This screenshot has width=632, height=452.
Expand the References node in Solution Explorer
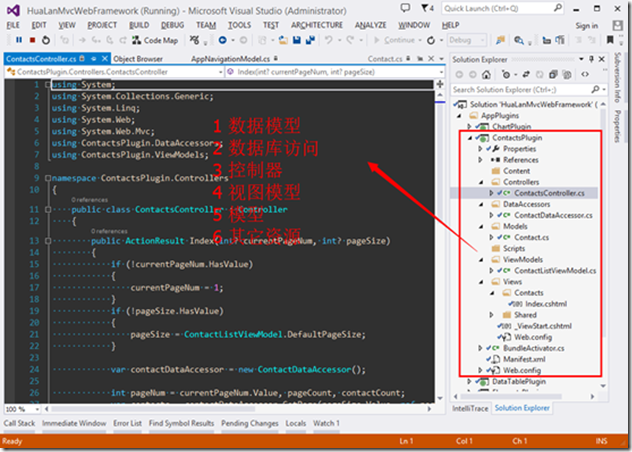[x=480, y=160]
